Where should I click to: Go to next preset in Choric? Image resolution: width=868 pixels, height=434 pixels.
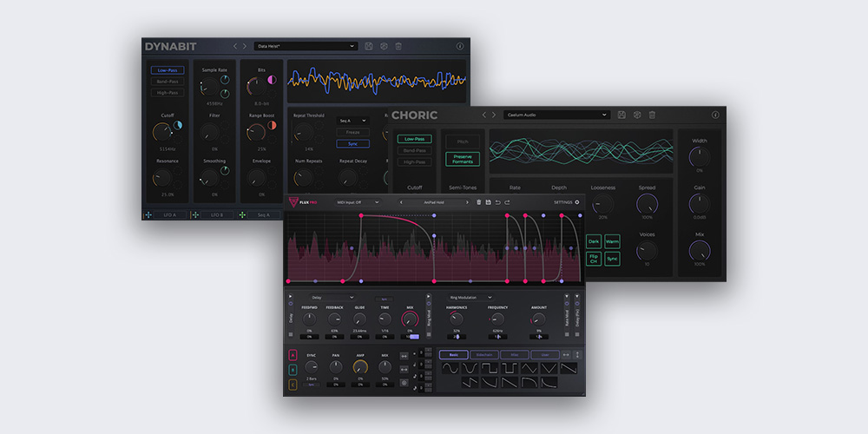495,115
